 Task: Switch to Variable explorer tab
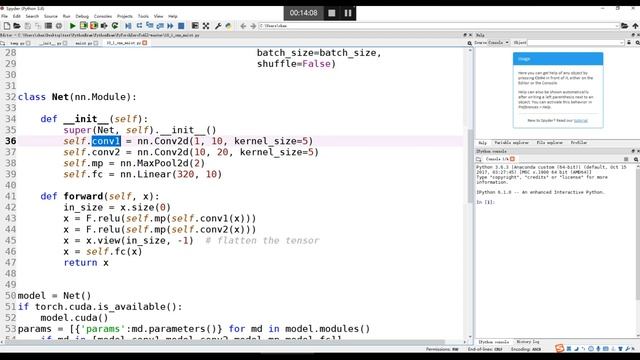[511, 143]
